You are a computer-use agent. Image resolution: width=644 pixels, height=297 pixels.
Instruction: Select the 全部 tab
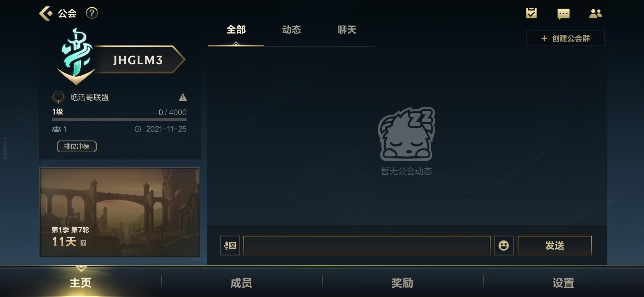236,30
